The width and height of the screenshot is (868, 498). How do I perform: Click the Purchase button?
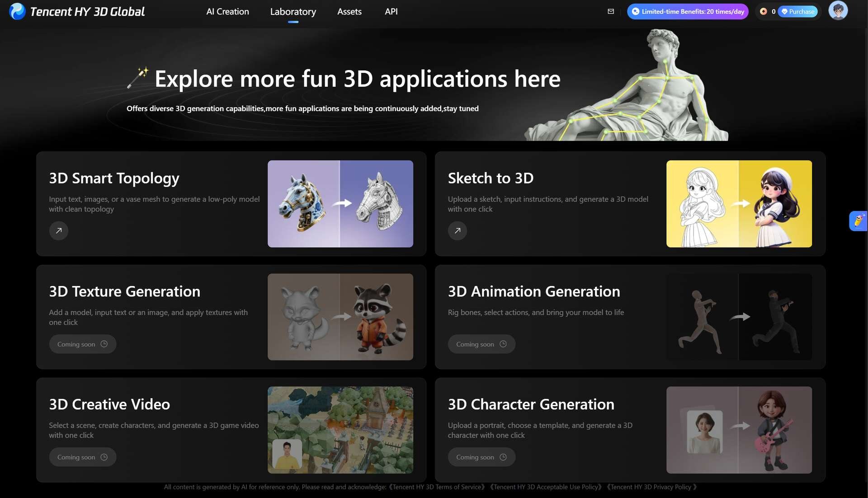click(798, 11)
